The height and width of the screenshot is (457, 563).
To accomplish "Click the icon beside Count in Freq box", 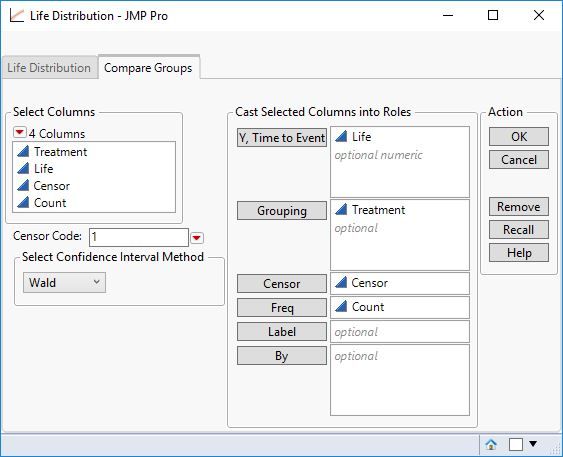I will click(341, 307).
